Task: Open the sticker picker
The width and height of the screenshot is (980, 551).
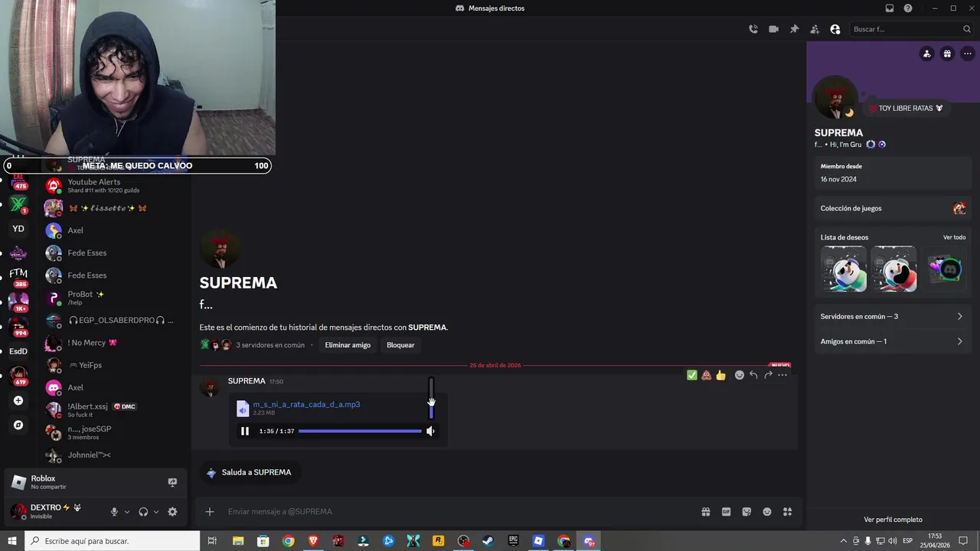Action: click(x=746, y=512)
